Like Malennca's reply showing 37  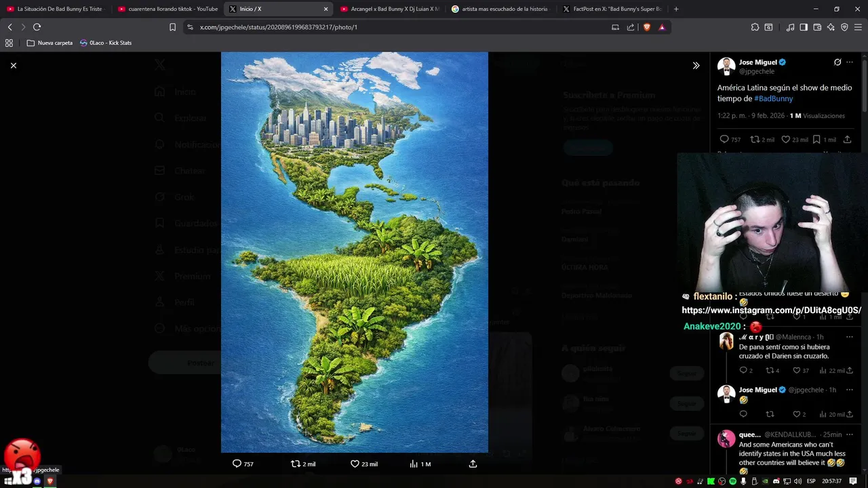797,371
